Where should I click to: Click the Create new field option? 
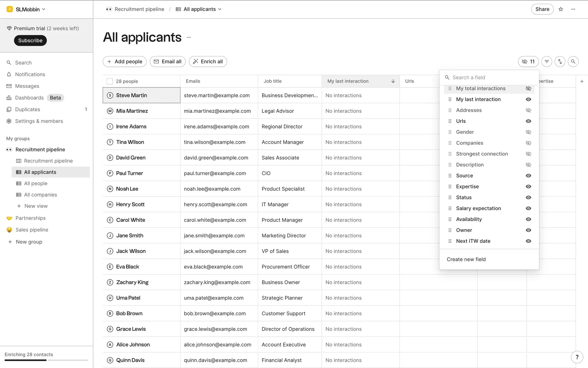click(x=466, y=259)
